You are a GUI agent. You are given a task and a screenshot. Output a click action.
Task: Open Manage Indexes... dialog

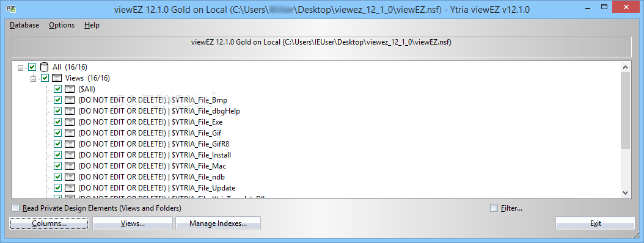[218, 223]
